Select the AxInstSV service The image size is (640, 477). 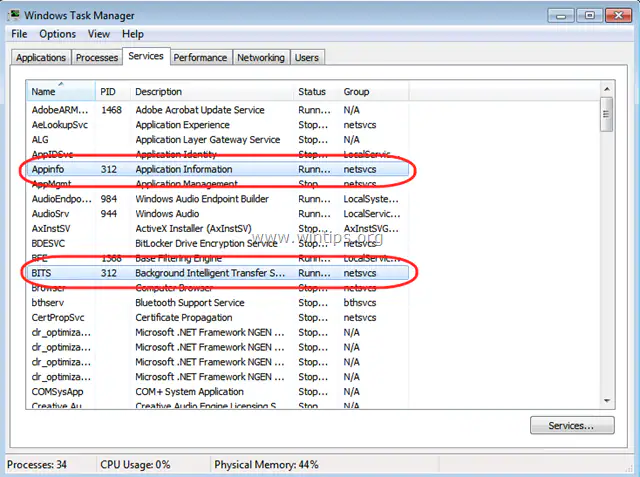point(218,229)
